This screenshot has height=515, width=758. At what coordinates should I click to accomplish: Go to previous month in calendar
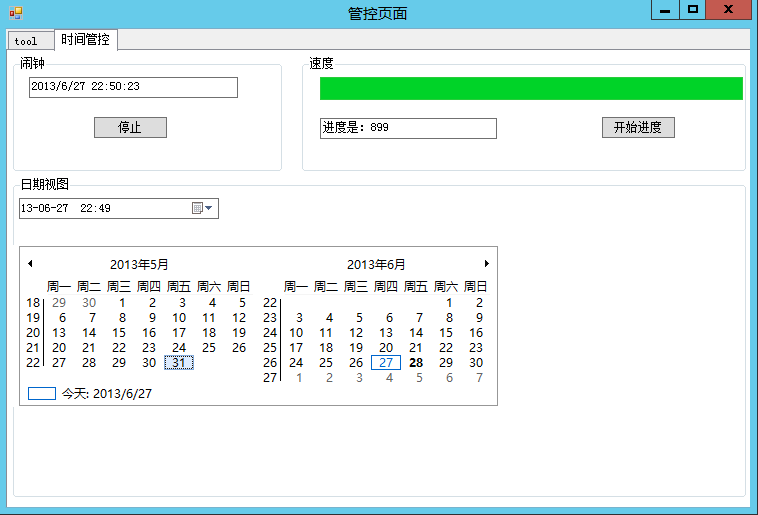30,264
